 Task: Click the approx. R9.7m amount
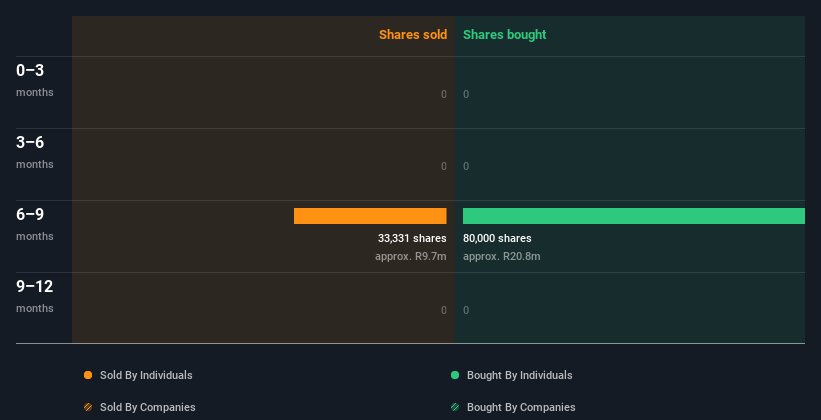click(x=410, y=257)
